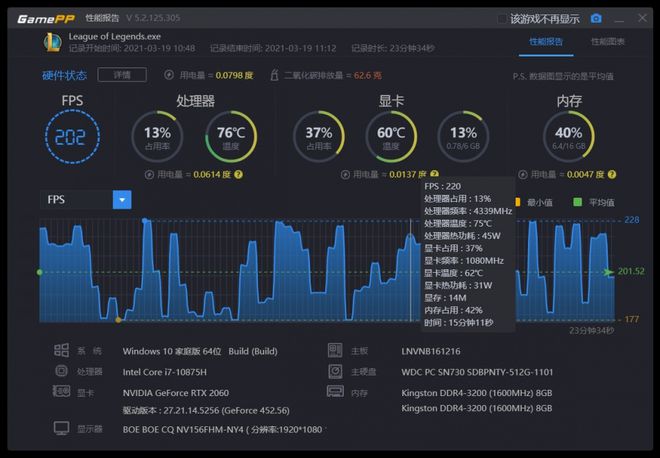The height and width of the screenshot is (458, 660).
Task: Click the GamePP logo
Action: click(x=46, y=19)
